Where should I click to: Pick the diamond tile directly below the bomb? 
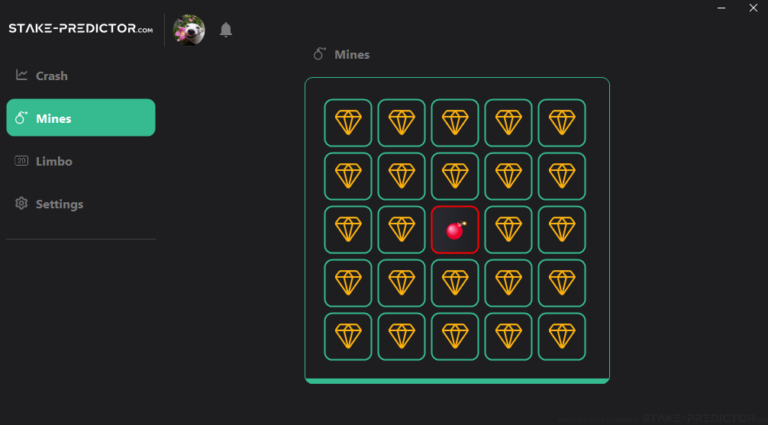point(455,283)
